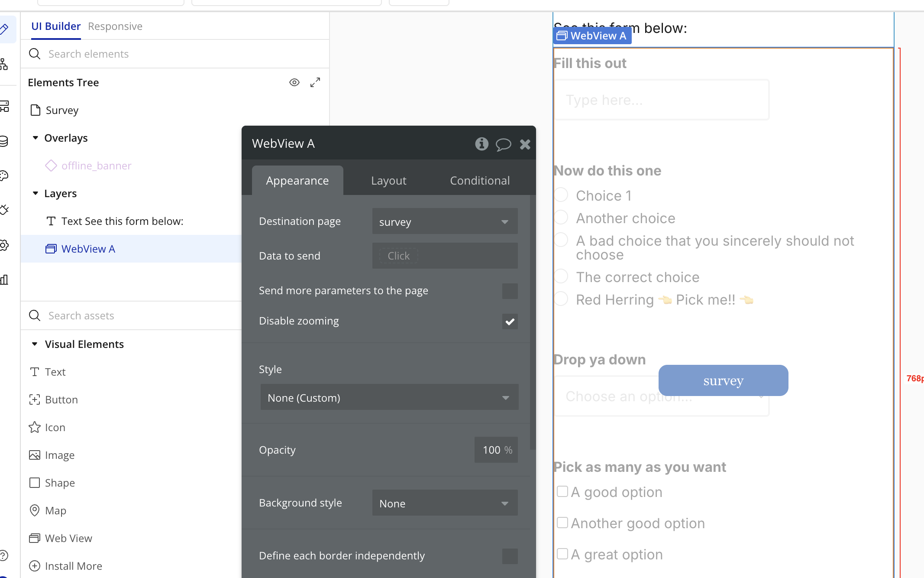The image size is (924, 578).
Task: Switch to the Responsive tab
Action: (115, 26)
